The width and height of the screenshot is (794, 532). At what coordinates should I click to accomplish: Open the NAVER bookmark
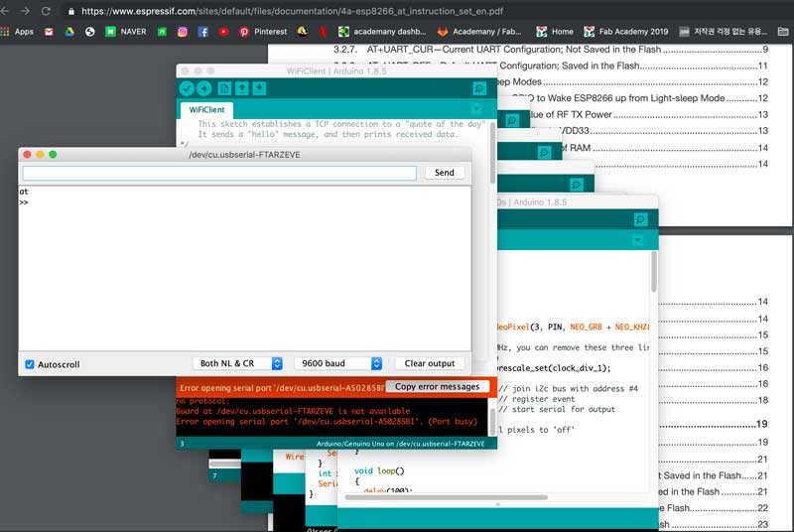coord(126,32)
